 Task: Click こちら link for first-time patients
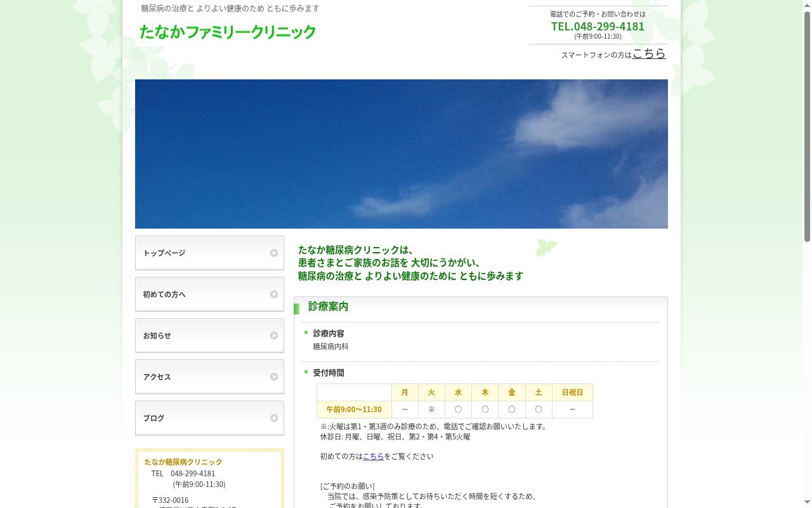point(373,456)
